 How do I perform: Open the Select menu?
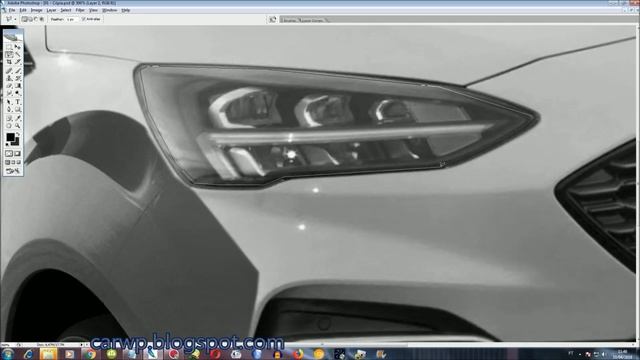[x=66, y=10]
